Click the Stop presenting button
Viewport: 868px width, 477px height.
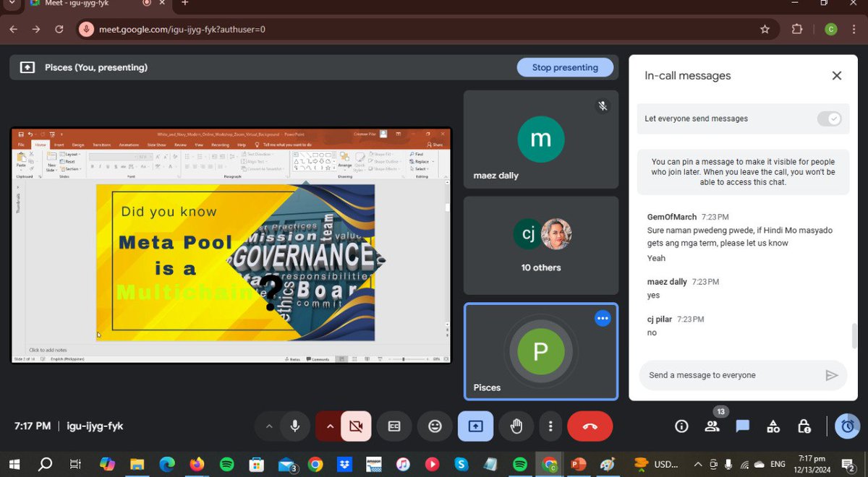tap(565, 67)
